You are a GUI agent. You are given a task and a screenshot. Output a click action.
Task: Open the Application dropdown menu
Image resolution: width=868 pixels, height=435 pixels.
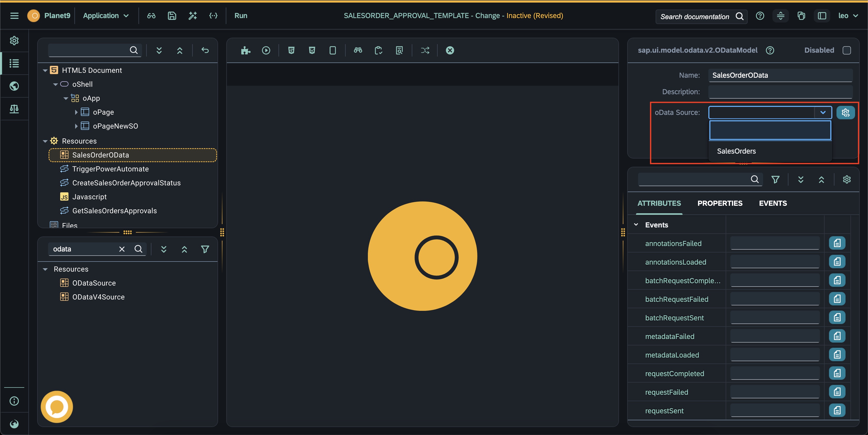106,16
